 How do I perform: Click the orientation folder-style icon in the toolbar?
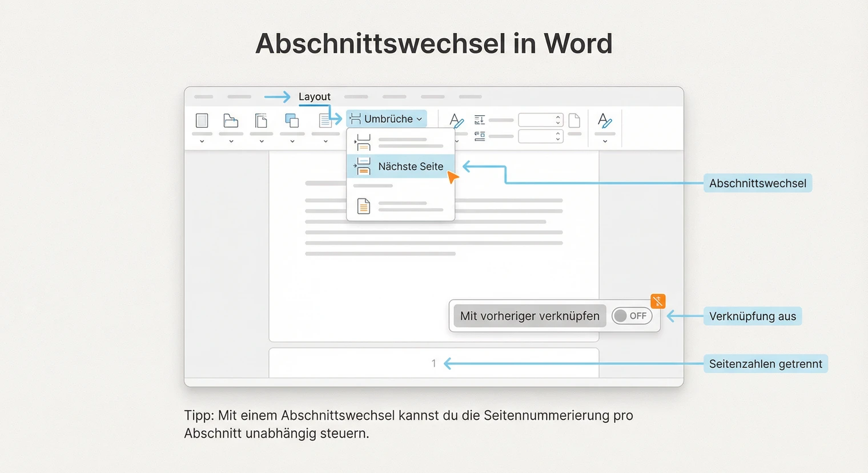pos(231,121)
